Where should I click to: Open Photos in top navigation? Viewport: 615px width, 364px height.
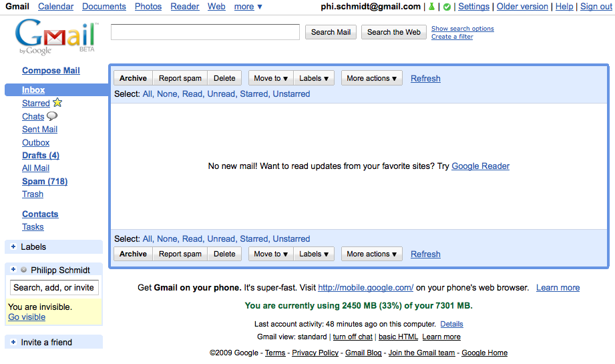tap(148, 7)
